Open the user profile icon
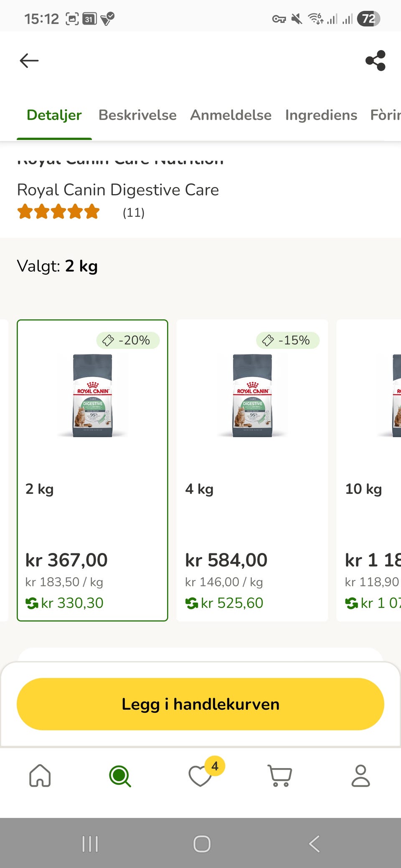Viewport: 401px width, 868px height. pyautogui.click(x=360, y=776)
